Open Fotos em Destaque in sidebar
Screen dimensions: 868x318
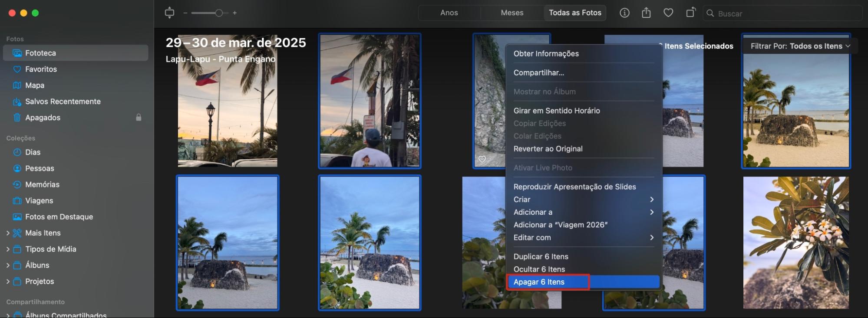pos(76,216)
